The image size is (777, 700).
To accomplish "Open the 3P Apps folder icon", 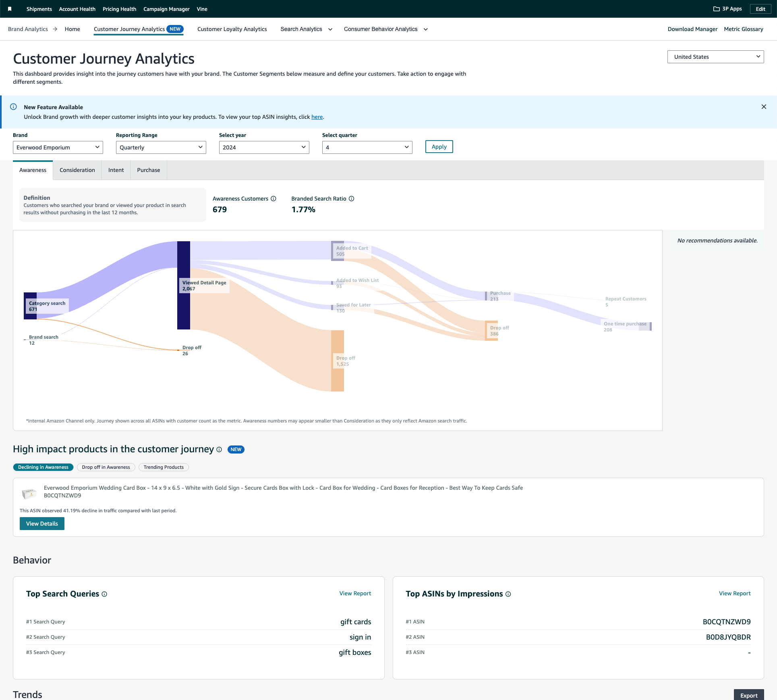I will point(716,9).
